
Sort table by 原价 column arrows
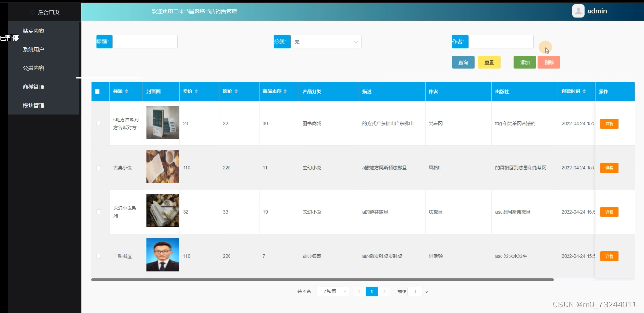pyautogui.click(x=236, y=91)
